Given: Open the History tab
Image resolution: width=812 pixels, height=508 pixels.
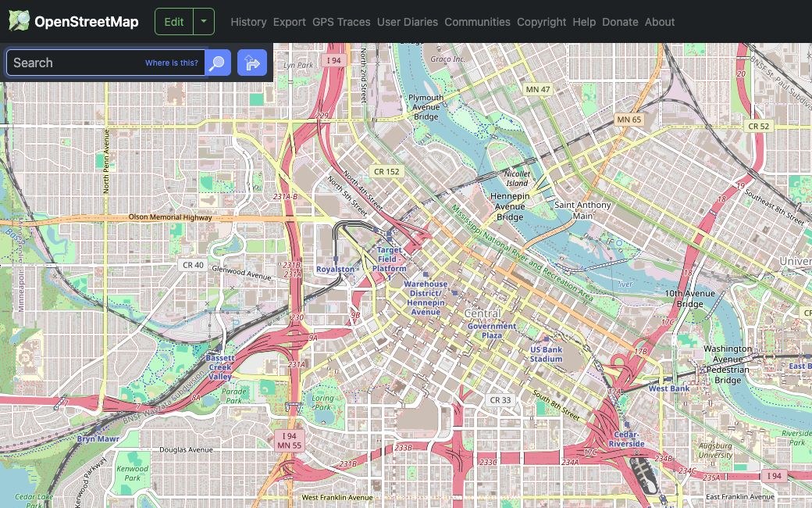Looking at the screenshot, I should point(248,22).
